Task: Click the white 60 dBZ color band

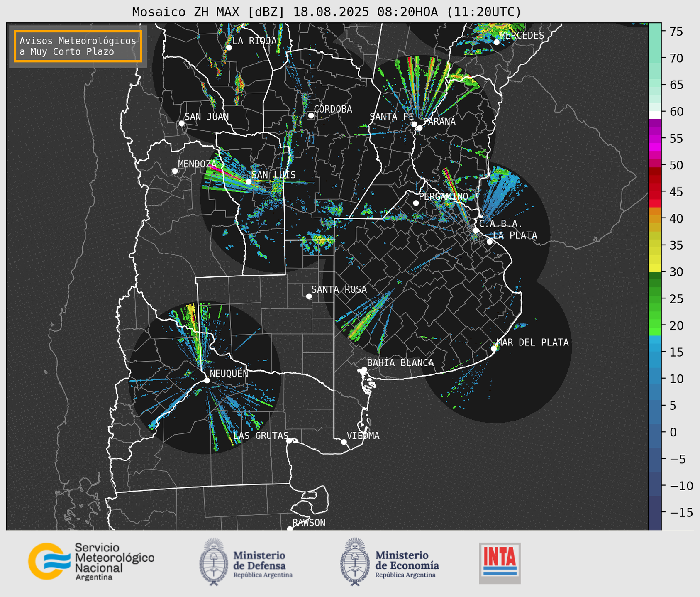Action: pos(655,114)
